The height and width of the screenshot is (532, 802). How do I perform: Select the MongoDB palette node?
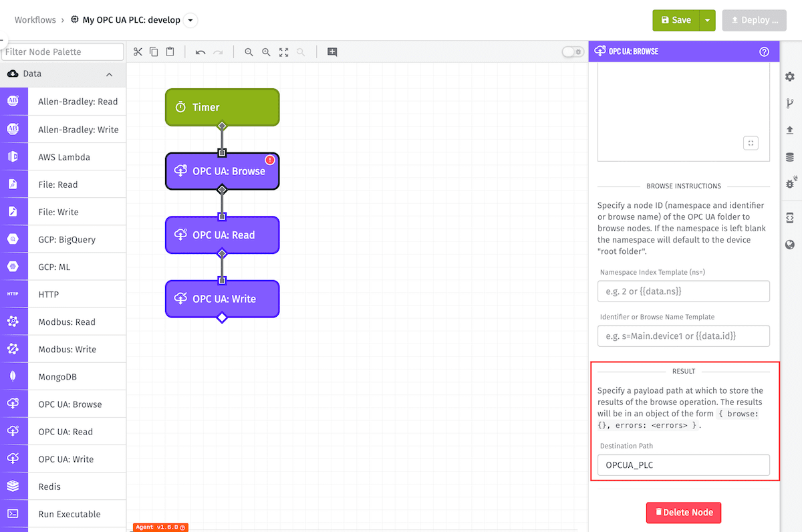(63, 376)
